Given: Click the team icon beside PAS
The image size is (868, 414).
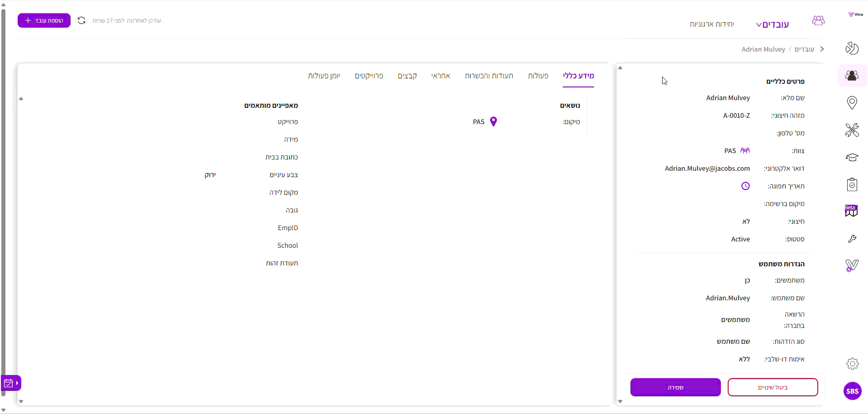Looking at the screenshot, I should coord(745,150).
